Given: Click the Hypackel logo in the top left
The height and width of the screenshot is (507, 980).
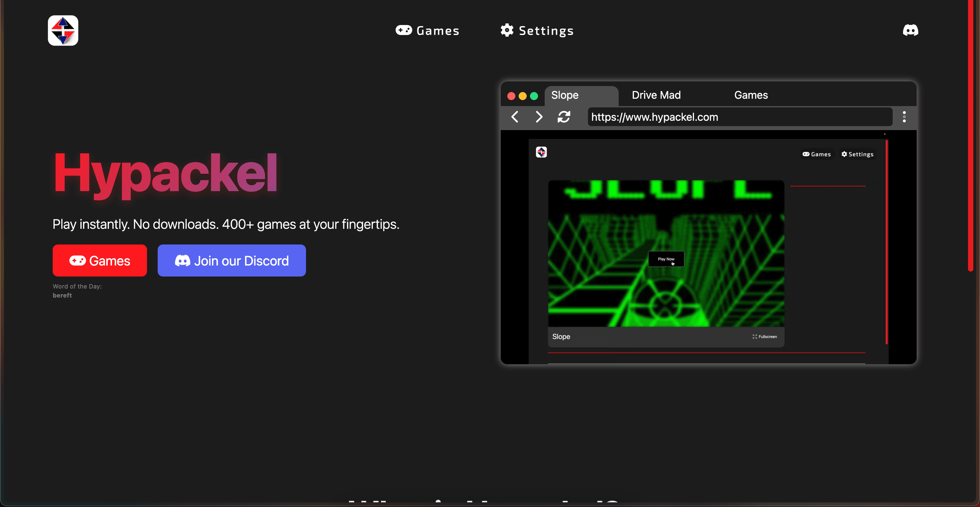Looking at the screenshot, I should coord(63,30).
